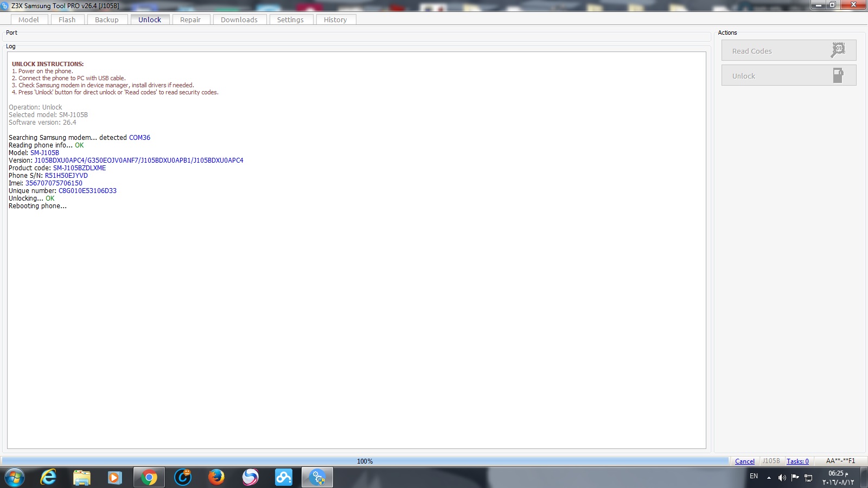Viewport: 868px width, 488px height.
Task: Click the Show Desktop strip by the clock
Action: [864, 478]
